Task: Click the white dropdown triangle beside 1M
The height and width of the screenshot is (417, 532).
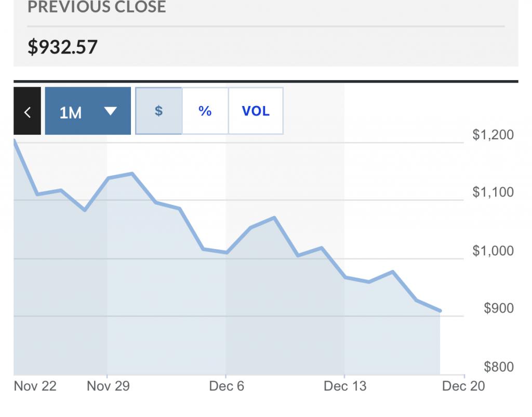Action: coord(111,111)
